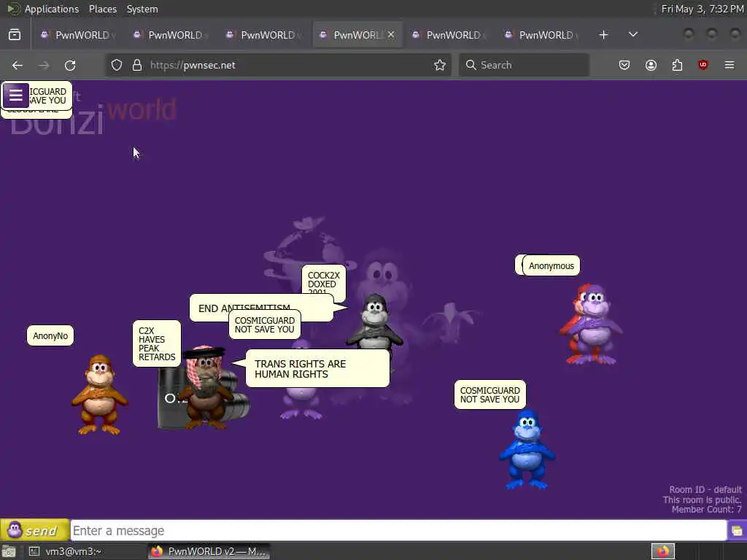Click Firefox icon in bottom-right panel
The image size is (747, 560).
[663, 551]
